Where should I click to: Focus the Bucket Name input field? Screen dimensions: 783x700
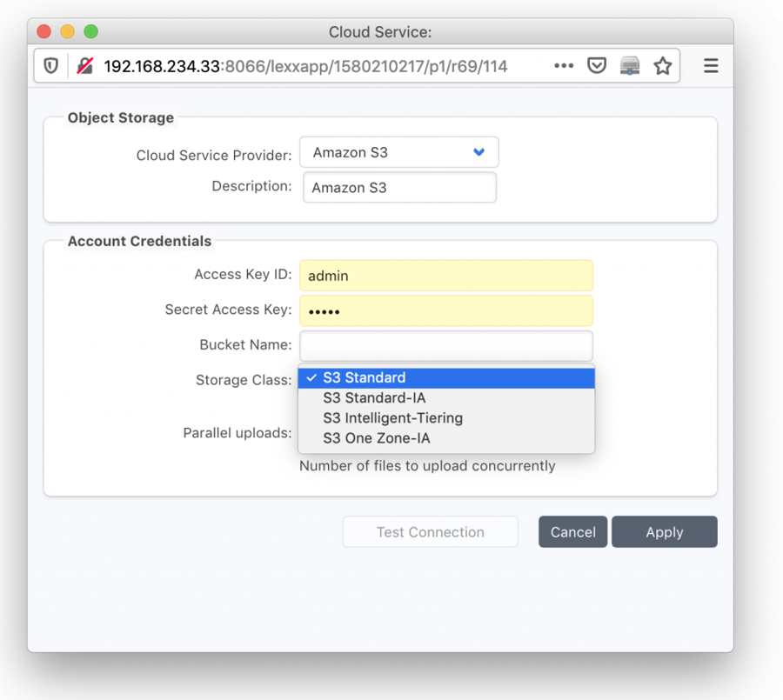tap(446, 345)
